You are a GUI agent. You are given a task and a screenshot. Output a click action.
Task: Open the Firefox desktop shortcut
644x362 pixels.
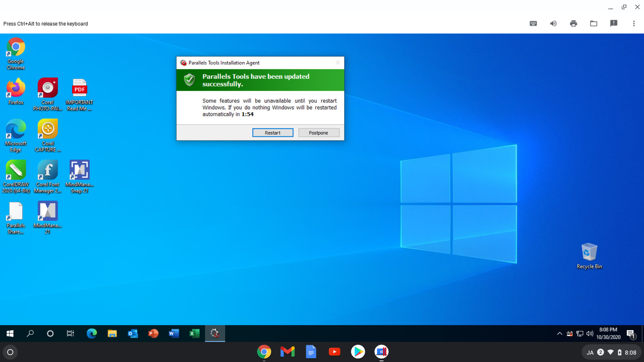tap(16, 92)
